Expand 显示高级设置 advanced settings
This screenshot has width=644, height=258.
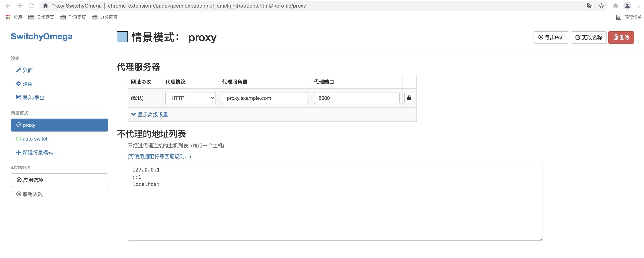point(149,115)
